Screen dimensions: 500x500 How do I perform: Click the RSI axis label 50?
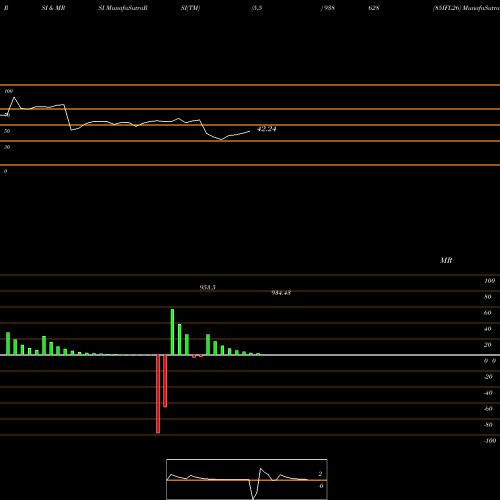click(7, 131)
